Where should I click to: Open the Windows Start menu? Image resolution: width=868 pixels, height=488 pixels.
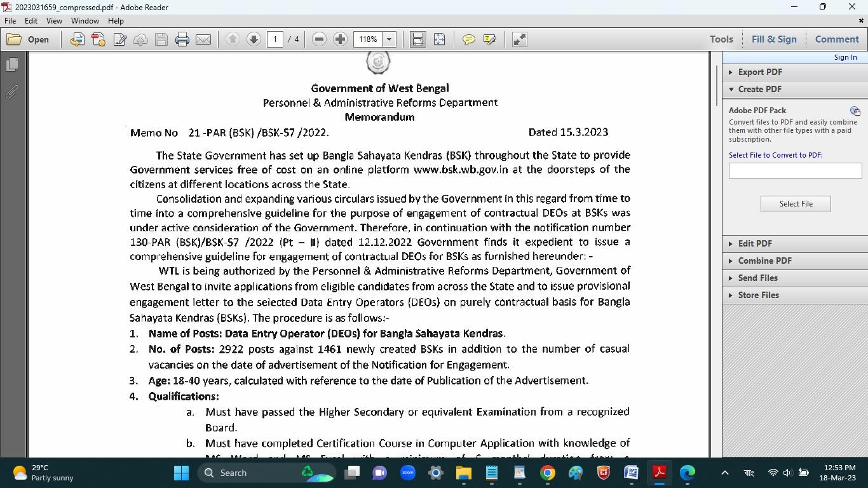pos(181,473)
